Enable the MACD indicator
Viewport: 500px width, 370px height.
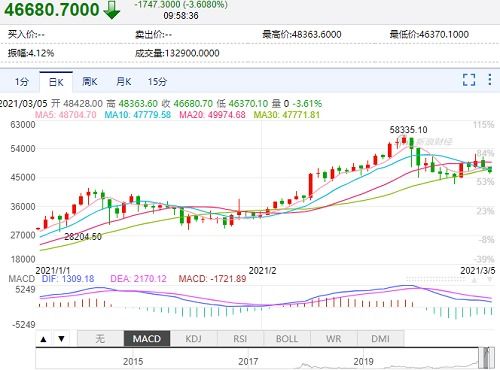click(147, 339)
